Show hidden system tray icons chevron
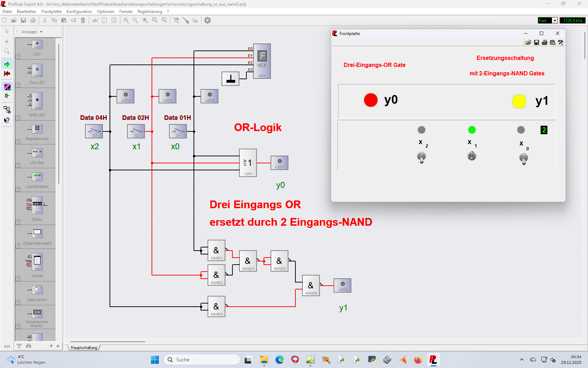The width and height of the screenshot is (588, 368). tap(522, 360)
